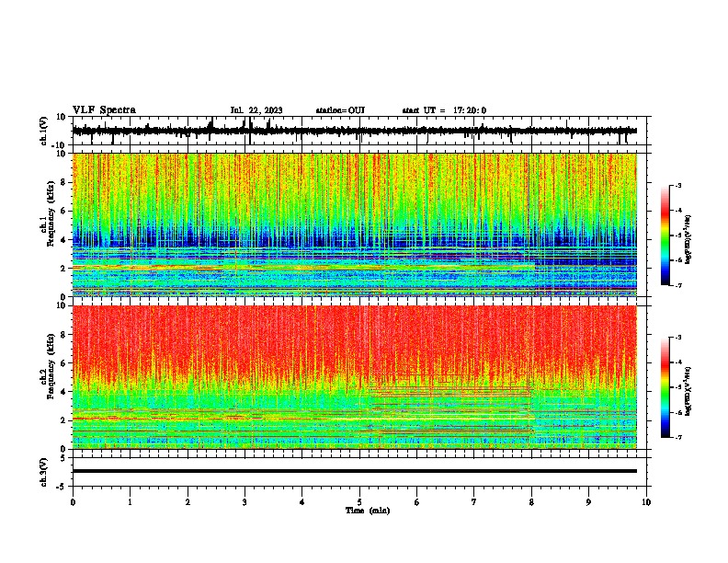Click the time axis tick label "3"
This screenshot has width=728, height=563.
point(245,502)
